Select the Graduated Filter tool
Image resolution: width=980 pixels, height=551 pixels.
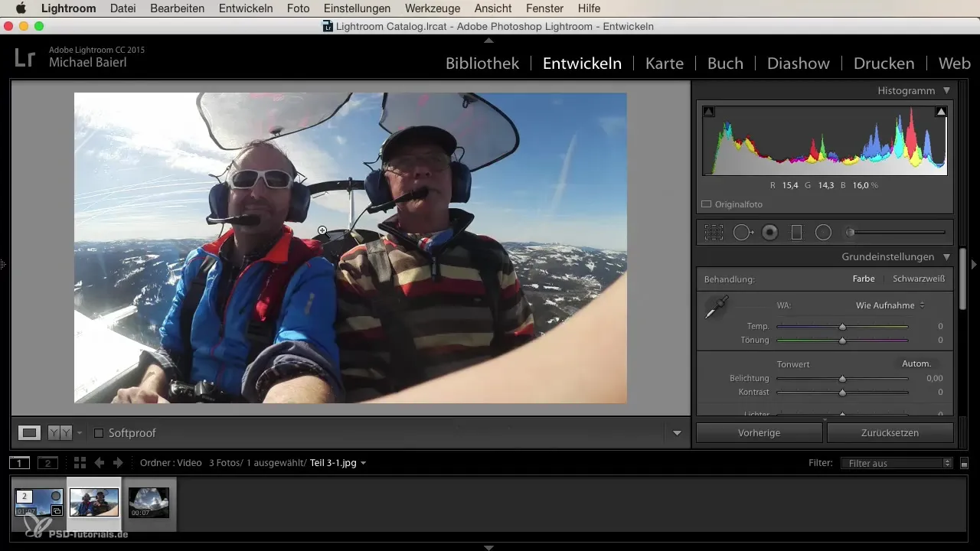pyautogui.click(x=796, y=233)
